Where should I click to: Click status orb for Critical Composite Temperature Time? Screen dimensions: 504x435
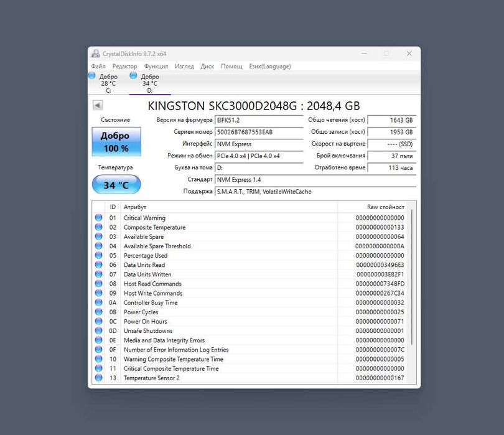99,368
